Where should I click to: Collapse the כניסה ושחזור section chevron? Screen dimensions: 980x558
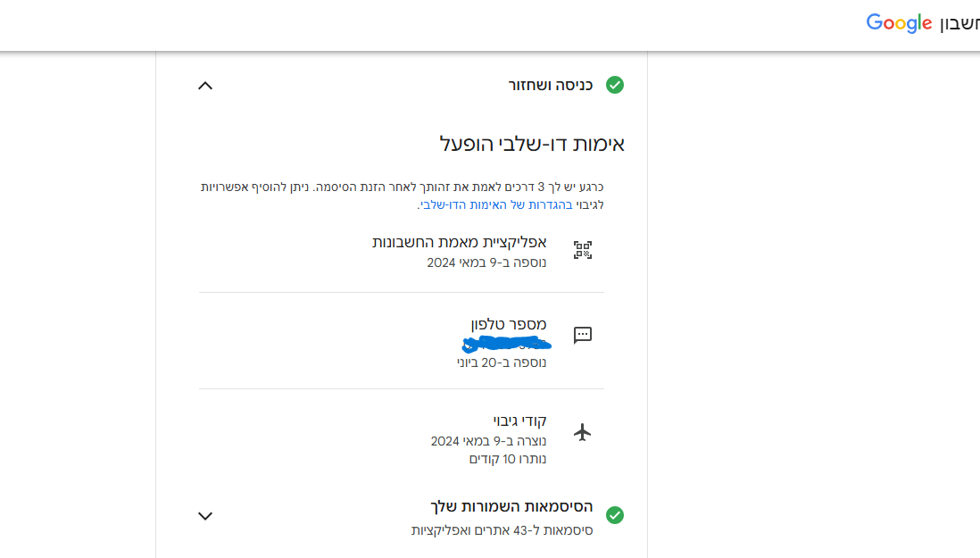205,86
